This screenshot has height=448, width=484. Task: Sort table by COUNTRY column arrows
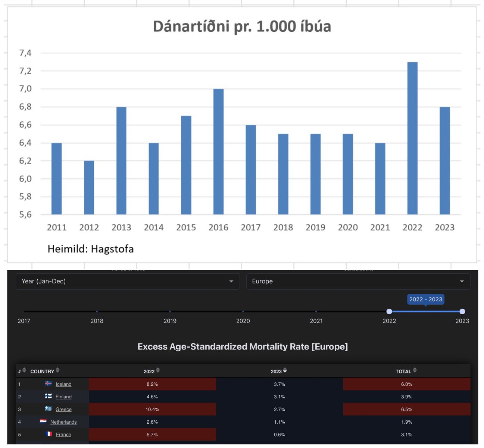click(x=57, y=370)
